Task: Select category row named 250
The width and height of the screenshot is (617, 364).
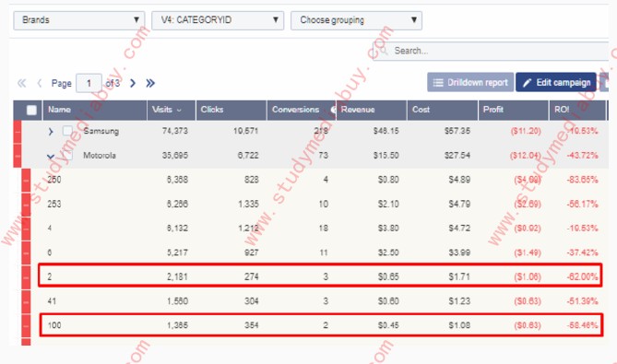Action: (54, 180)
